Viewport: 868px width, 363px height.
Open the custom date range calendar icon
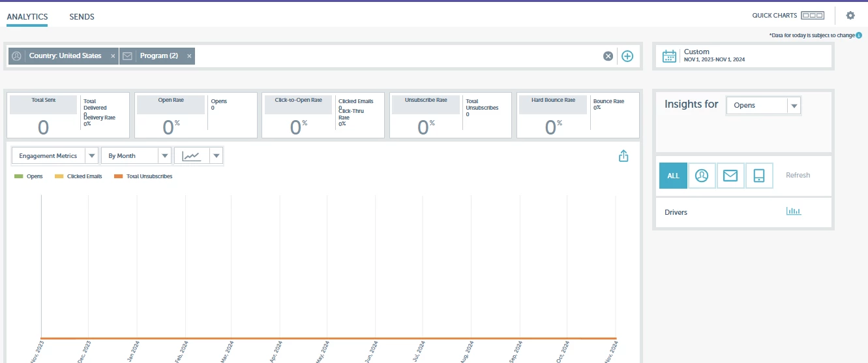669,56
